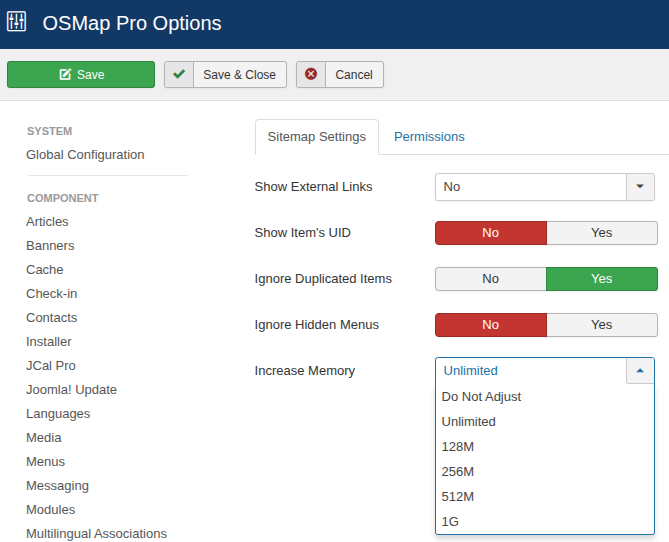
Task: Choose the 256M memory option
Action: [545, 472]
